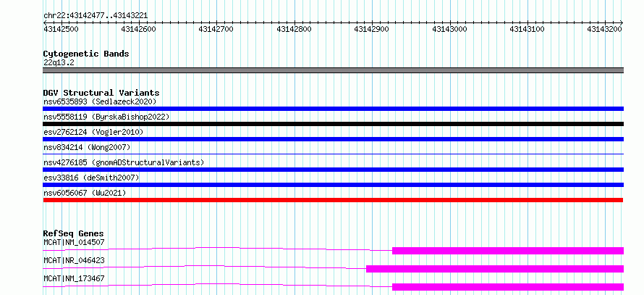Screen dimensions: 644x295
Task: Select the blue esv33816 variant bar
Action: pyautogui.click(x=333, y=185)
